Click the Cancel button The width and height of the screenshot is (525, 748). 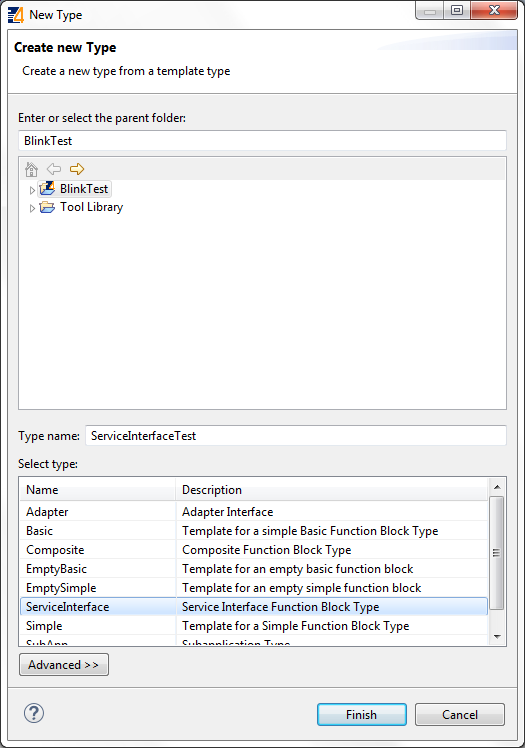coord(460,715)
